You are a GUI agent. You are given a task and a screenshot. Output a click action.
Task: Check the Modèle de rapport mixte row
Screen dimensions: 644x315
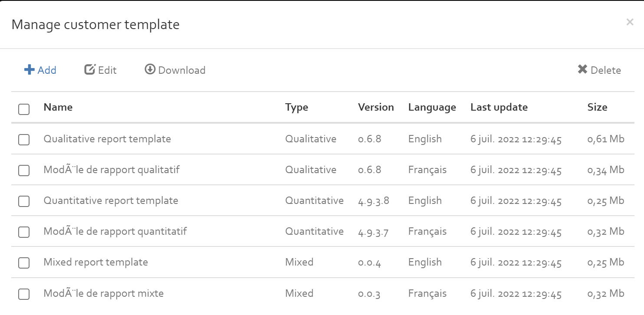click(x=24, y=294)
